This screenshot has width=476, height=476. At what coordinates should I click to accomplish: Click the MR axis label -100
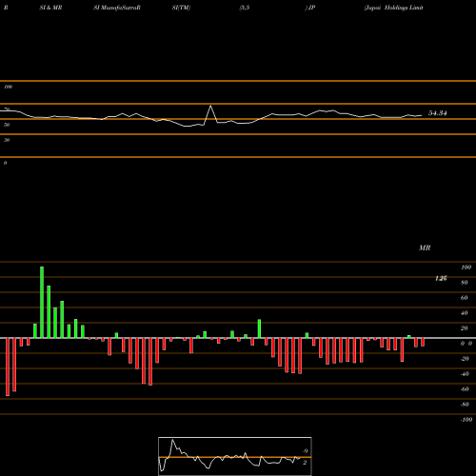[x=466, y=420]
